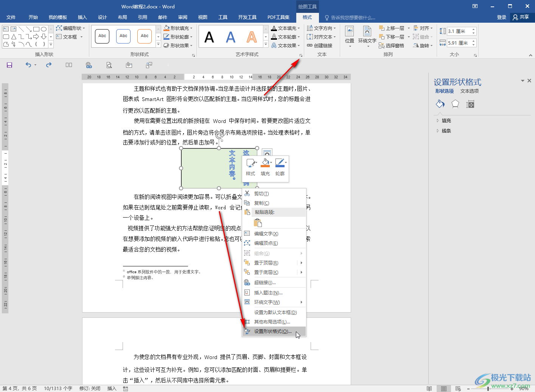Viewport: 535px width, 392px height.
Task: Switch to Text Options (文本选项) tab
Action: point(470,91)
